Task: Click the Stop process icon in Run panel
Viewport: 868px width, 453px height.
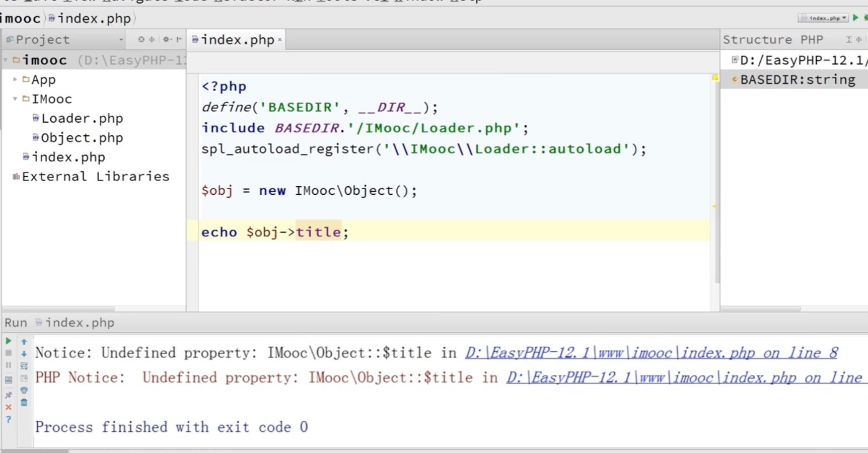Action: (8, 353)
